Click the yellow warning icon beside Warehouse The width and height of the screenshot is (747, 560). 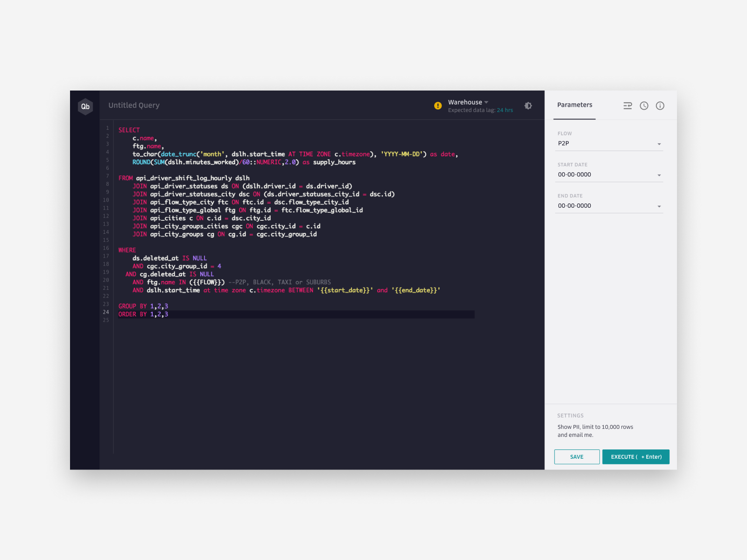[438, 105]
